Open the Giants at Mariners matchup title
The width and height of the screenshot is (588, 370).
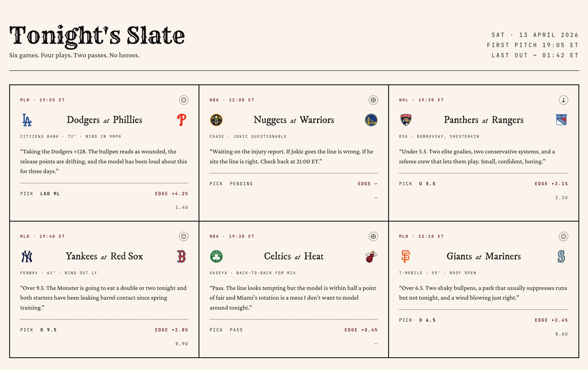coord(483,256)
